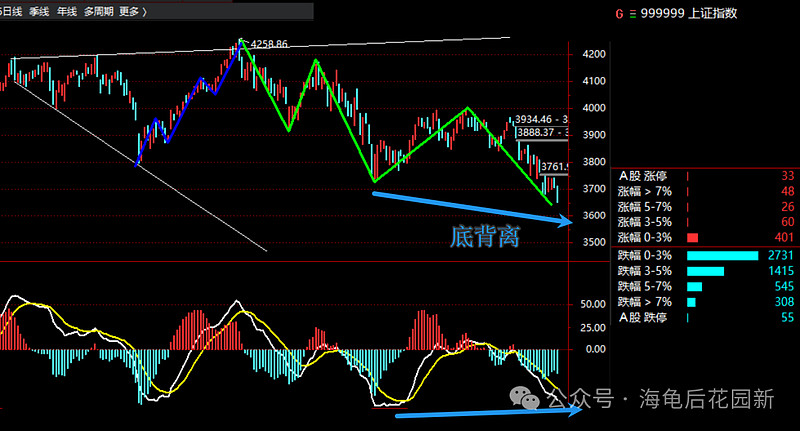Click the 0.00 MACD axis value

coord(595,349)
